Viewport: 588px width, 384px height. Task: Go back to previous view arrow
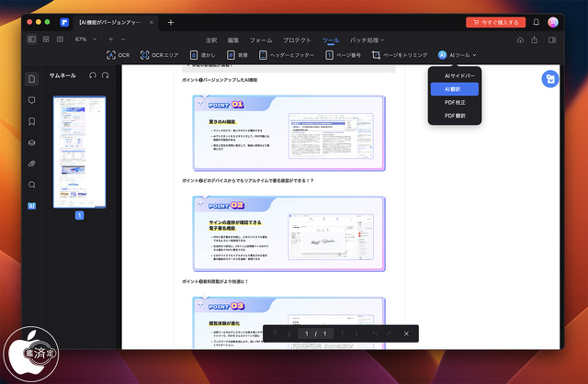point(374,333)
